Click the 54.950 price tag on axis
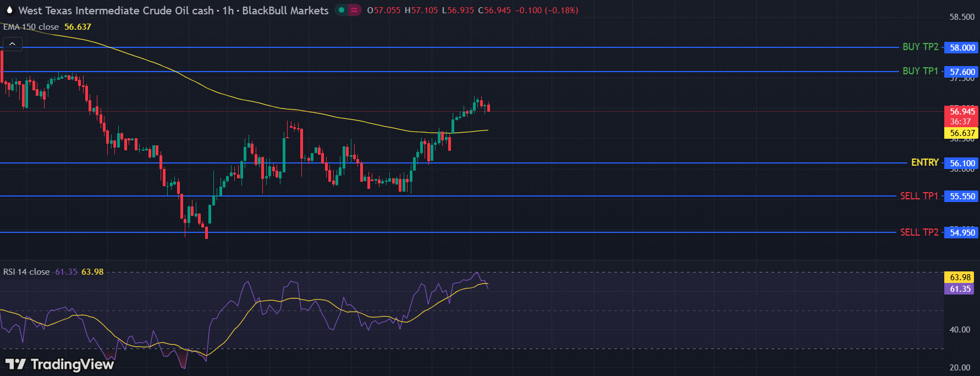 point(962,233)
